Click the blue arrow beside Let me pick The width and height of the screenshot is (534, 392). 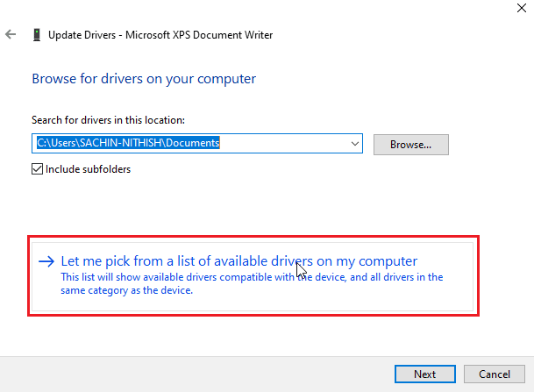[x=46, y=261]
